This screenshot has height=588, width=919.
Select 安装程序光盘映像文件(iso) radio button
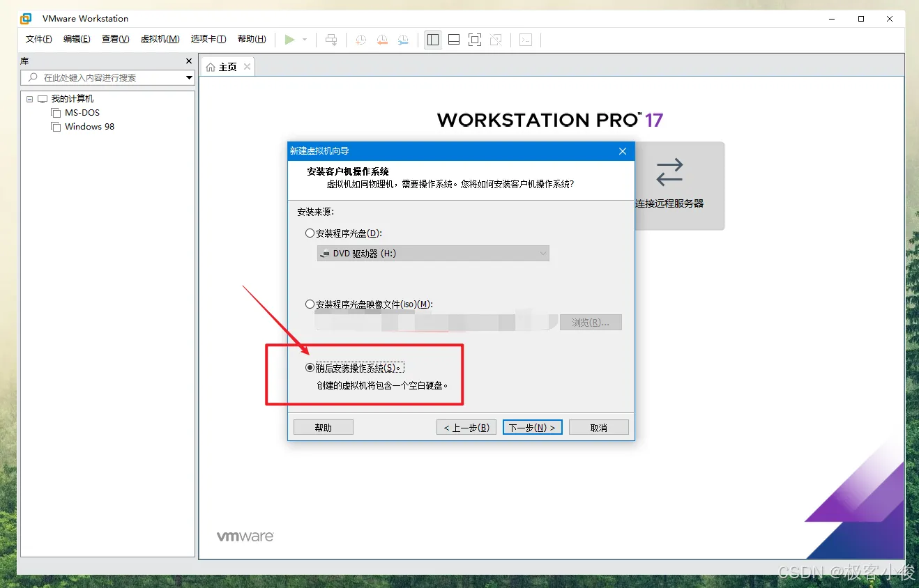(310, 304)
